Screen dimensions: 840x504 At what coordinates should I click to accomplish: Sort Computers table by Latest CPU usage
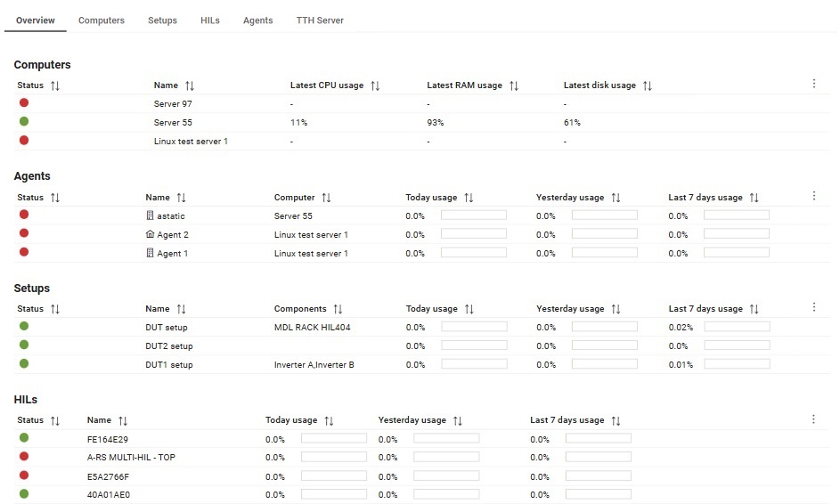click(375, 85)
